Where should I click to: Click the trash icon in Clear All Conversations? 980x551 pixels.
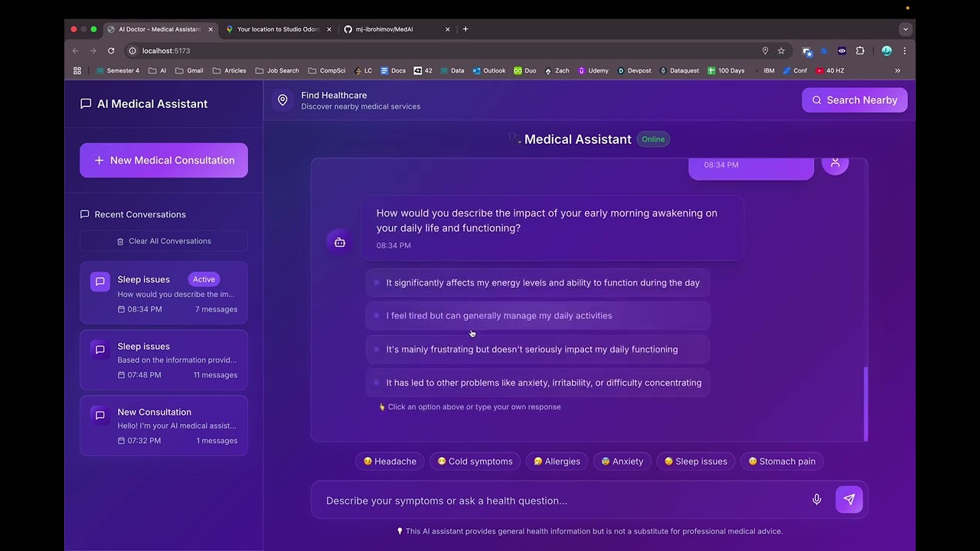pyautogui.click(x=120, y=241)
